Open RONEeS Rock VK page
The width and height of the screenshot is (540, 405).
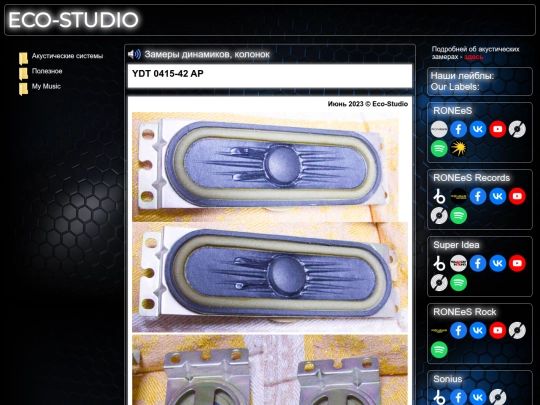478,331
